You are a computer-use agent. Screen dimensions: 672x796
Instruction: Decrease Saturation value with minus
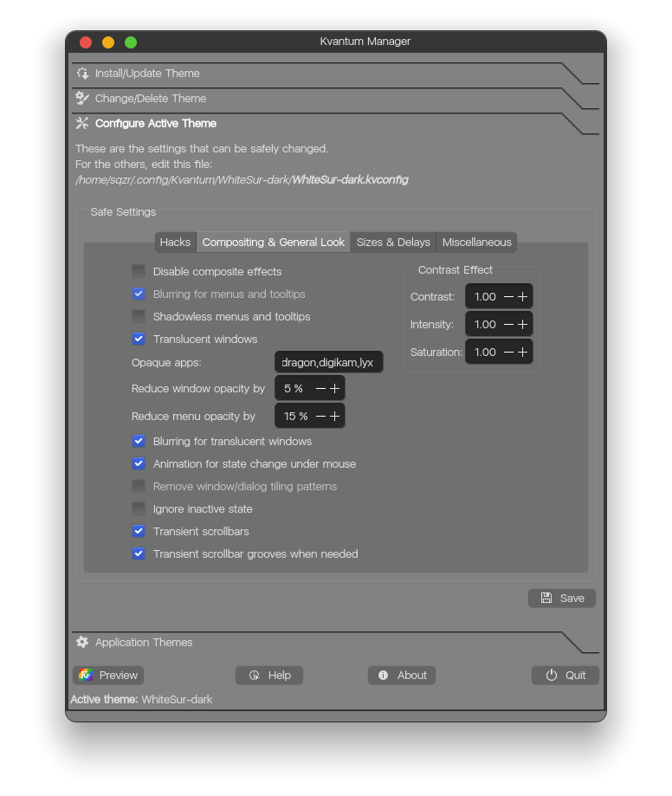(508, 352)
